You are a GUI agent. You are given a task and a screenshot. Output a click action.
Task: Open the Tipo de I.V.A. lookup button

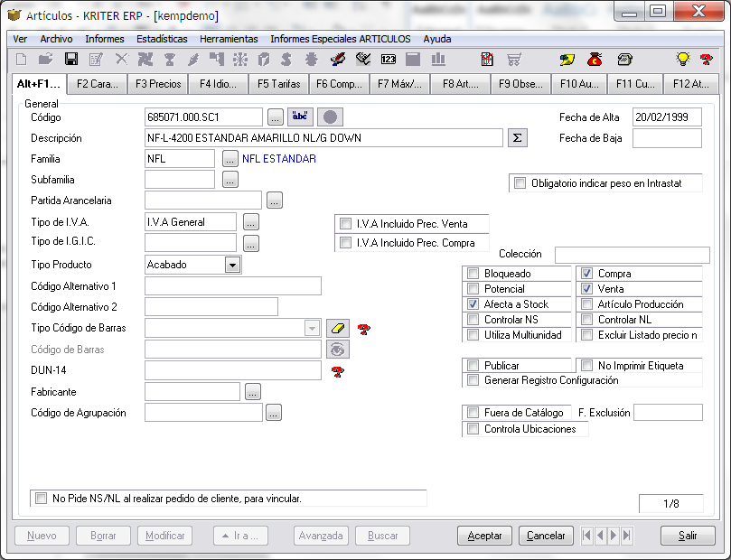click(x=251, y=222)
